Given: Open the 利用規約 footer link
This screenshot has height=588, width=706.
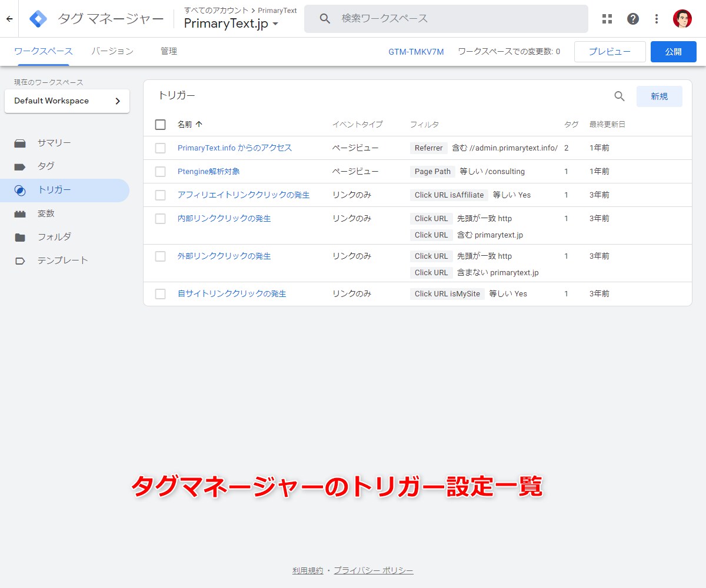Looking at the screenshot, I should point(308,570).
